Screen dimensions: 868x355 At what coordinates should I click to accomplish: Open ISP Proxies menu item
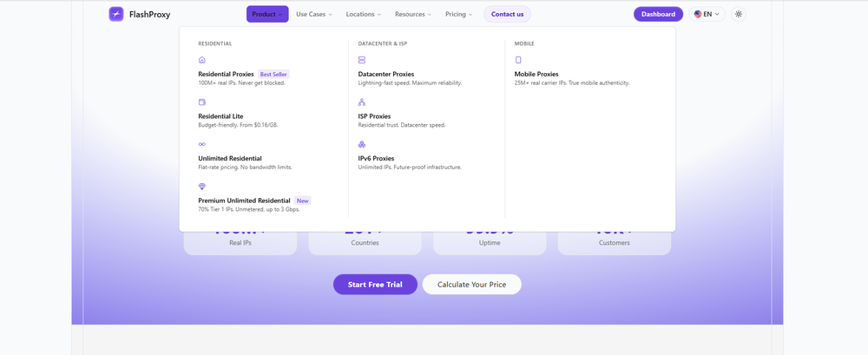(374, 116)
